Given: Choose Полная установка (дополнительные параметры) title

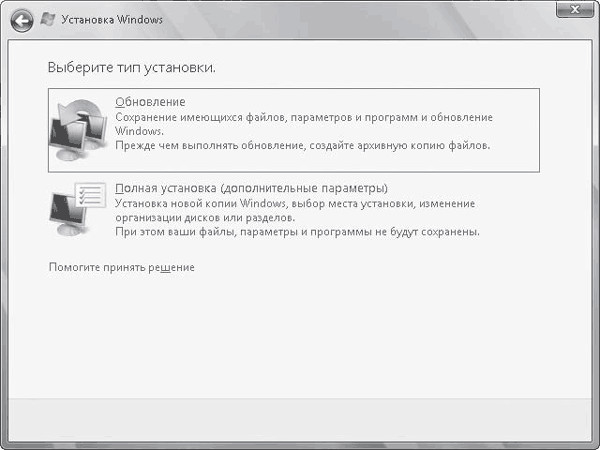Looking at the screenshot, I should coord(251,188).
